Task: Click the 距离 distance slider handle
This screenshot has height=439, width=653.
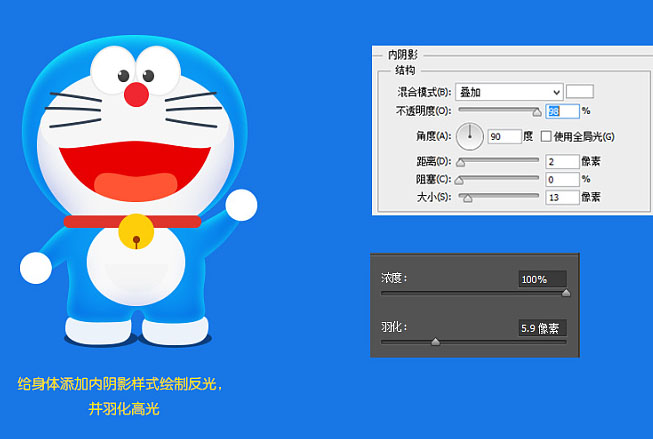Action: tap(460, 162)
